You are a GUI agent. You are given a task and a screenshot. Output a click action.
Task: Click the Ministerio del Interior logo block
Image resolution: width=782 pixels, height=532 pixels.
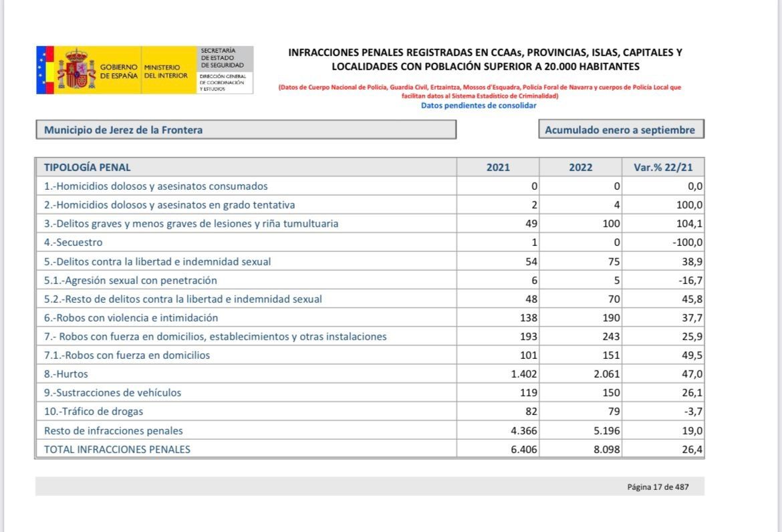pos(161,71)
